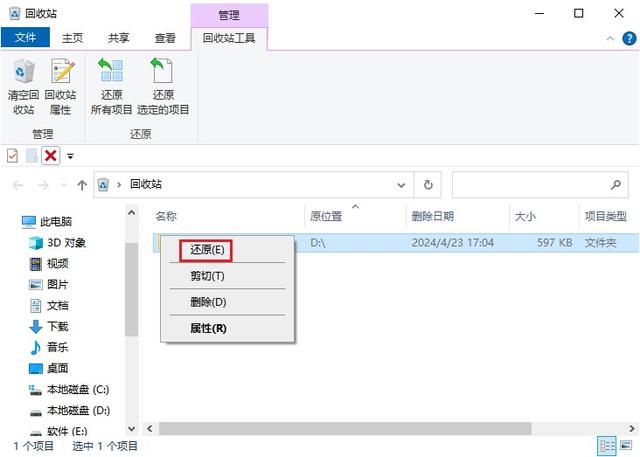Image resolution: width=640 pixels, height=457 pixels.
Task: Click navigation pane scroll down arrow
Action: (131, 429)
